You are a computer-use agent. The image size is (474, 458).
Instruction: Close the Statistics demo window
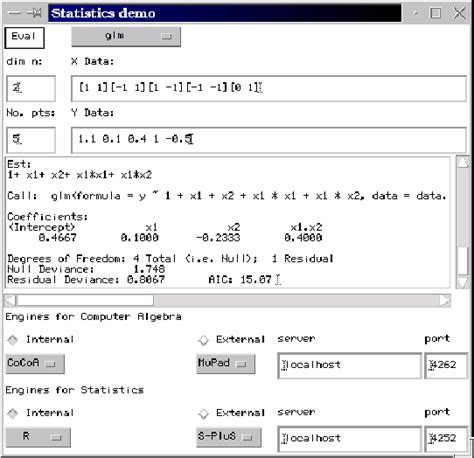point(459,13)
